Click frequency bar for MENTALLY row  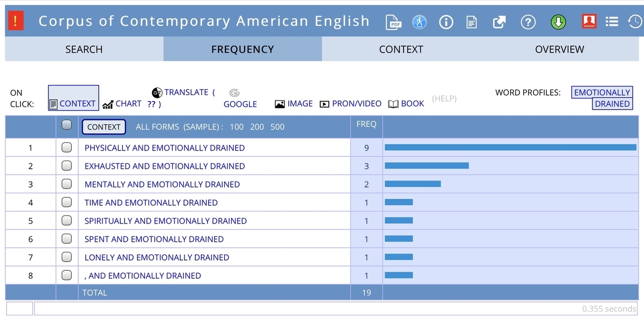coord(413,184)
